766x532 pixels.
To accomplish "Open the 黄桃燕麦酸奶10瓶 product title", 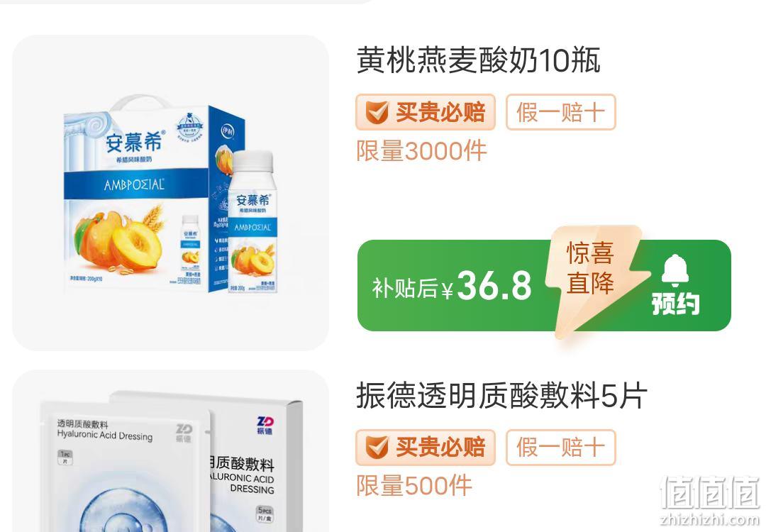I will coord(478,60).
